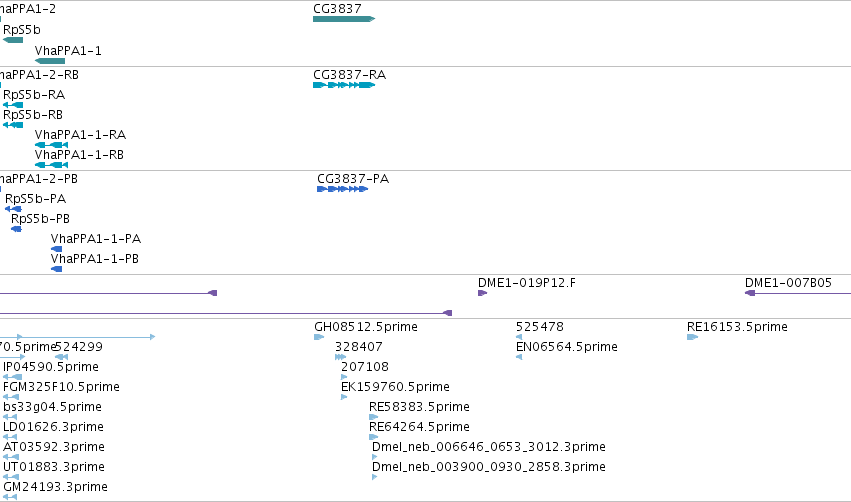Click the GH08512.5prime EST label
851x502 pixels.
pos(366,327)
